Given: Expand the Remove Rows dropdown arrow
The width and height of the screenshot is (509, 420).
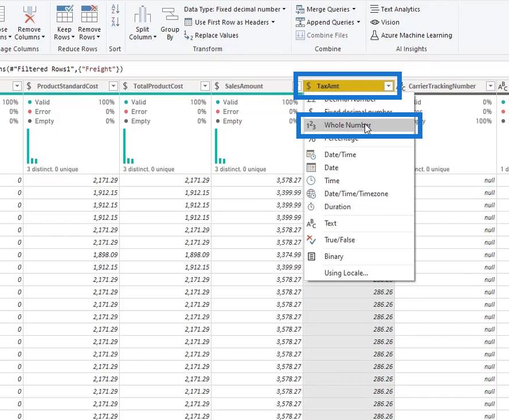Looking at the screenshot, I should [98, 37].
